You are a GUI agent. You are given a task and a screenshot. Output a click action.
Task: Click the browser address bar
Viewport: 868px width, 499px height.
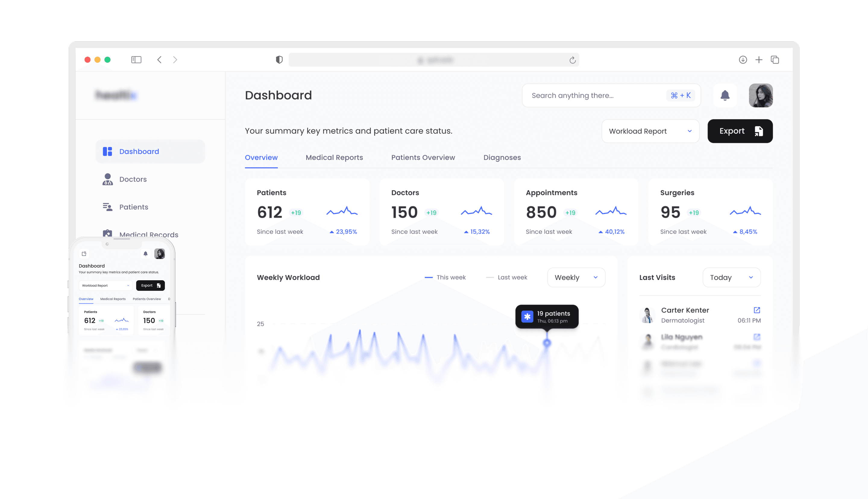(434, 60)
